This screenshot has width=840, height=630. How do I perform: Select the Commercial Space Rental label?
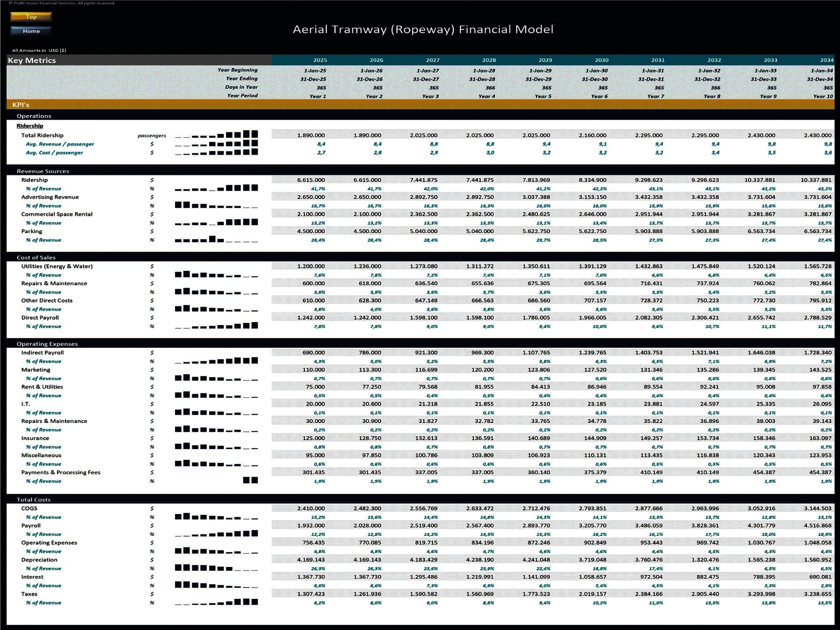point(57,214)
